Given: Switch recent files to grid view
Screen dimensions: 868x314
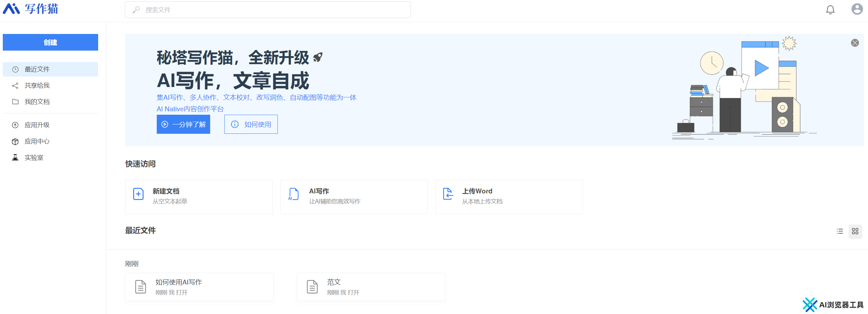Looking at the screenshot, I should tap(855, 232).
